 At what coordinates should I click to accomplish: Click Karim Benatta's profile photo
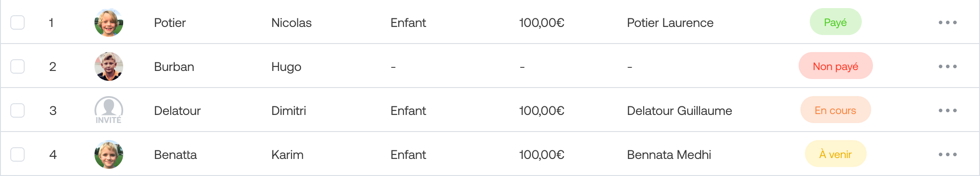click(109, 154)
